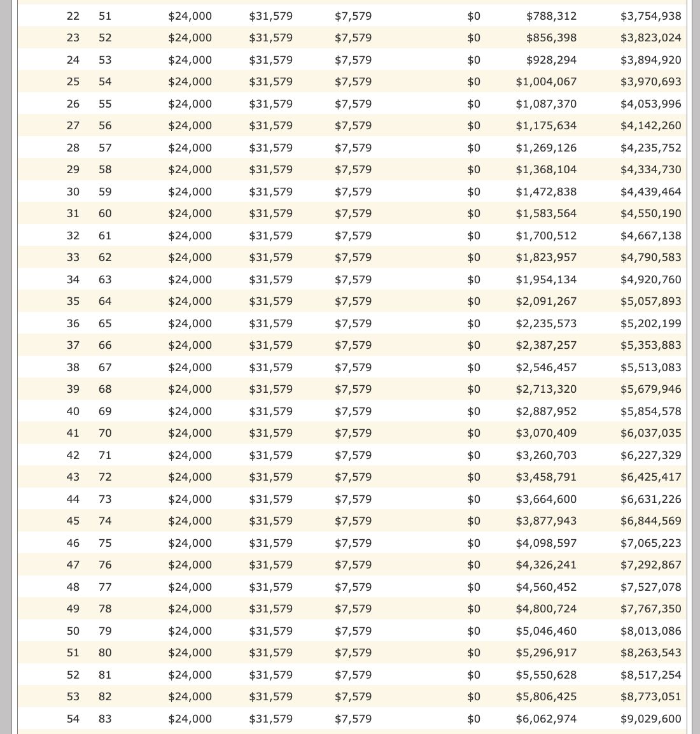The image size is (700, 734).
Task: Click the $3,070,409 value
Action: (x=546, y=434)
